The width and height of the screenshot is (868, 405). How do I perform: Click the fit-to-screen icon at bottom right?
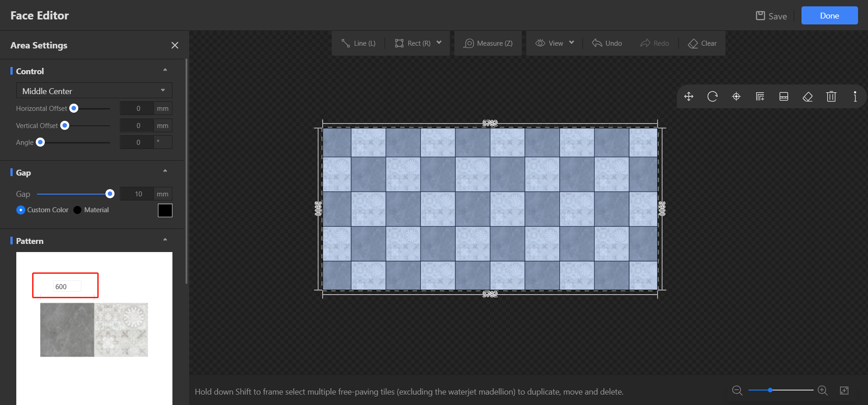pos(844,390)
